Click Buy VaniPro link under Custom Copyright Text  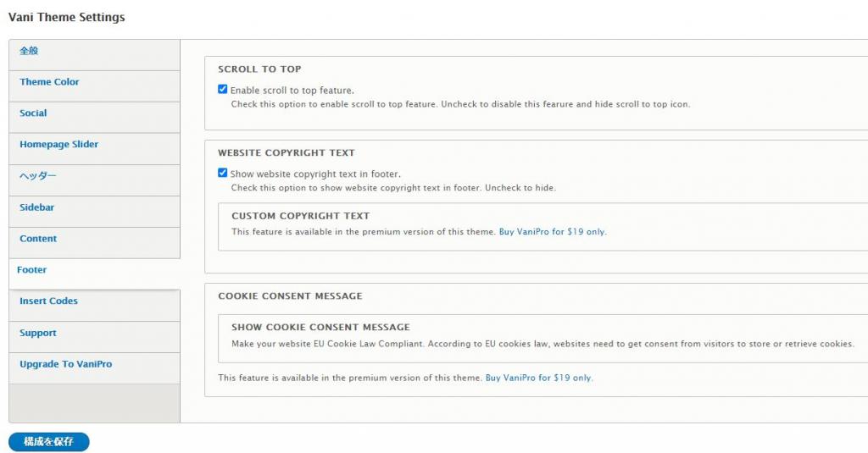click(553, 232)
